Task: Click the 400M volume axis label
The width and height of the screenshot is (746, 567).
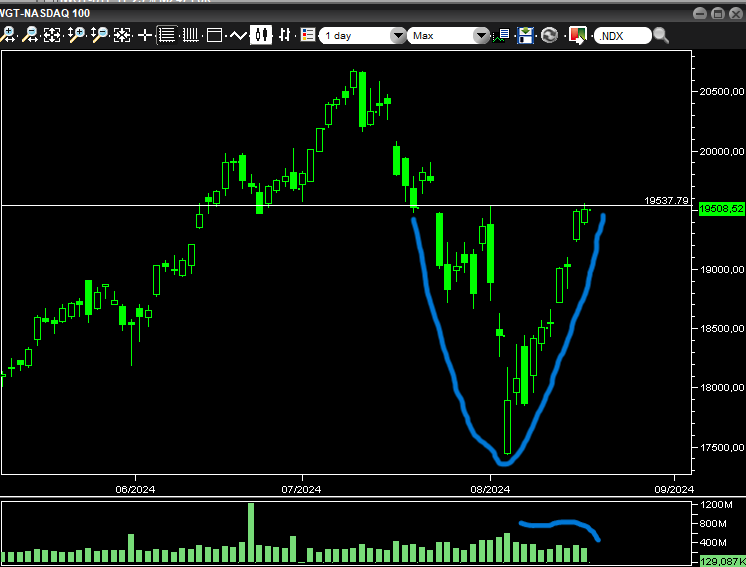Action: coord(713,542)
